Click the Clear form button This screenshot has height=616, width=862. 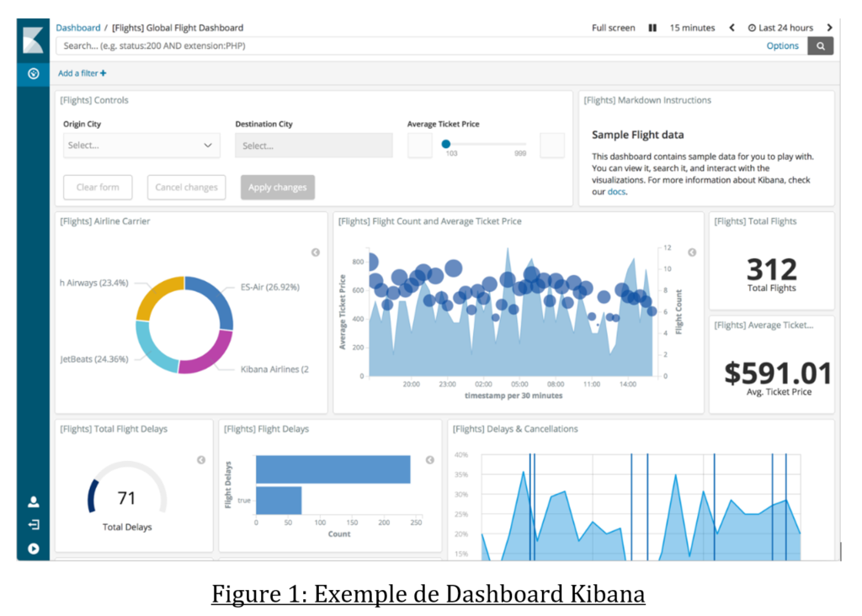coord(98,188)
